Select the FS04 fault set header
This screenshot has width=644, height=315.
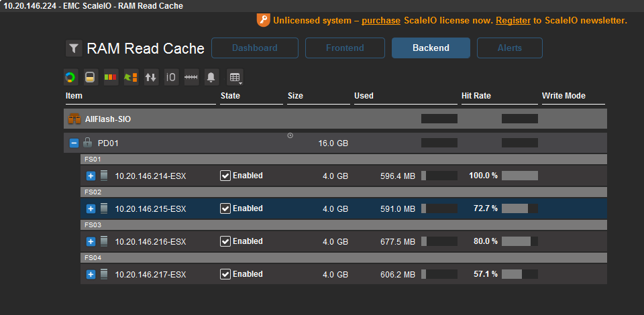pyautogui.click(x=343, y=257)
